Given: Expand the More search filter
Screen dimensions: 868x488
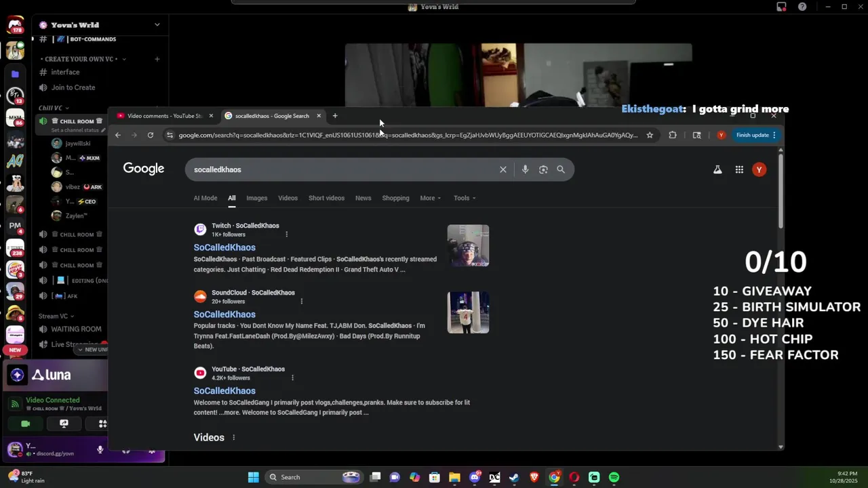Looking at the screenshot, I should click(431, 198).
